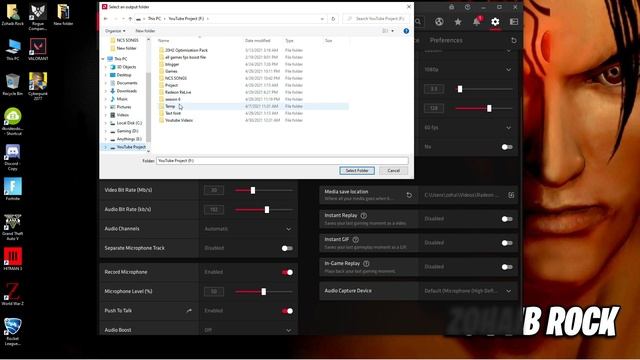Click the dialog's blue help icon
This screenshot has height=360, width=640.
point(406,31)
